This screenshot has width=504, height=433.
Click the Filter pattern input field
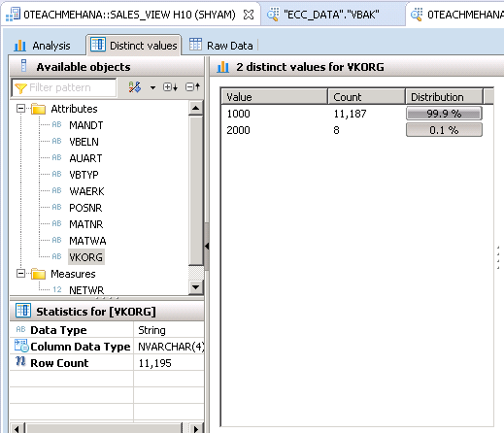[64, 87]
